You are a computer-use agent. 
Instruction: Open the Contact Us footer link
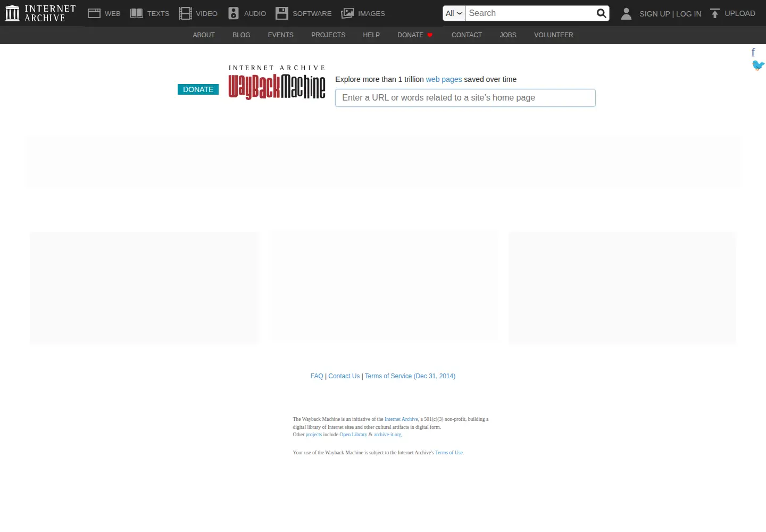344,376
